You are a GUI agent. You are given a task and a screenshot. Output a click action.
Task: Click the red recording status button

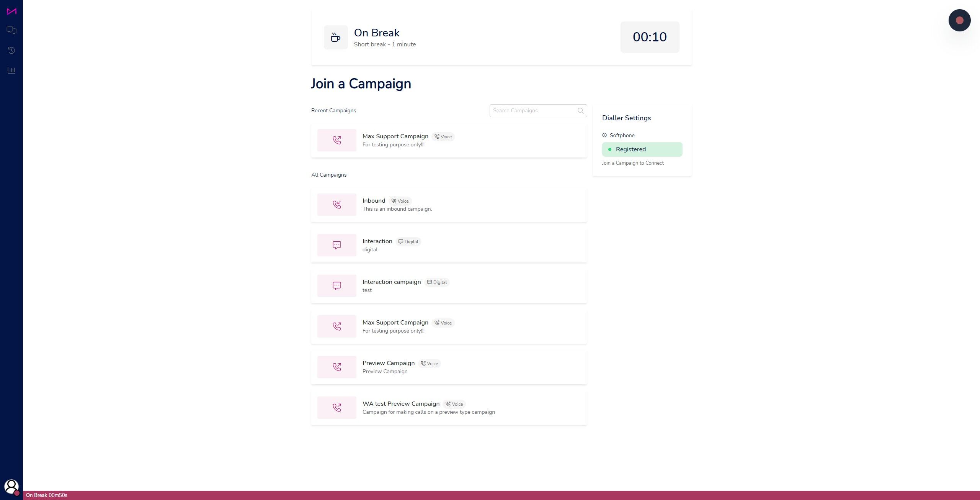coord(959,20)
